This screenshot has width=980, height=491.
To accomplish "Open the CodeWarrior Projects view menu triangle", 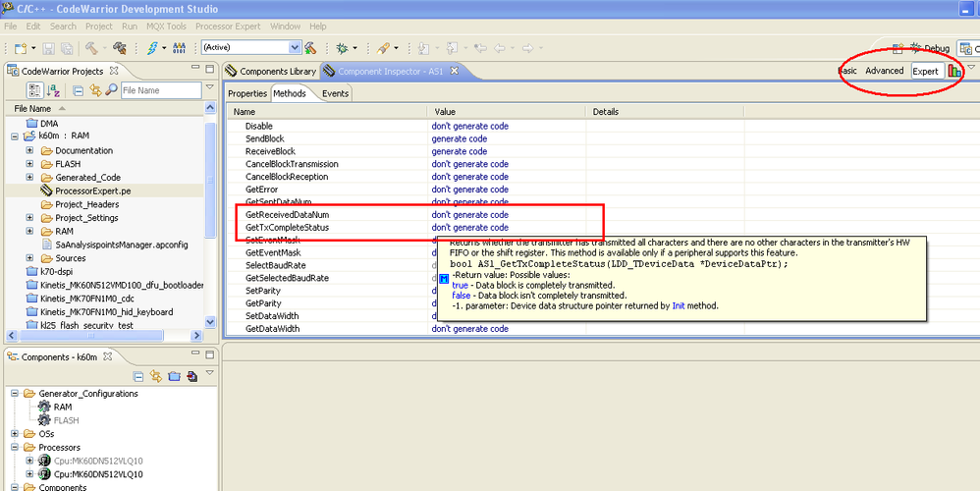I will click(x=210, y=87).
